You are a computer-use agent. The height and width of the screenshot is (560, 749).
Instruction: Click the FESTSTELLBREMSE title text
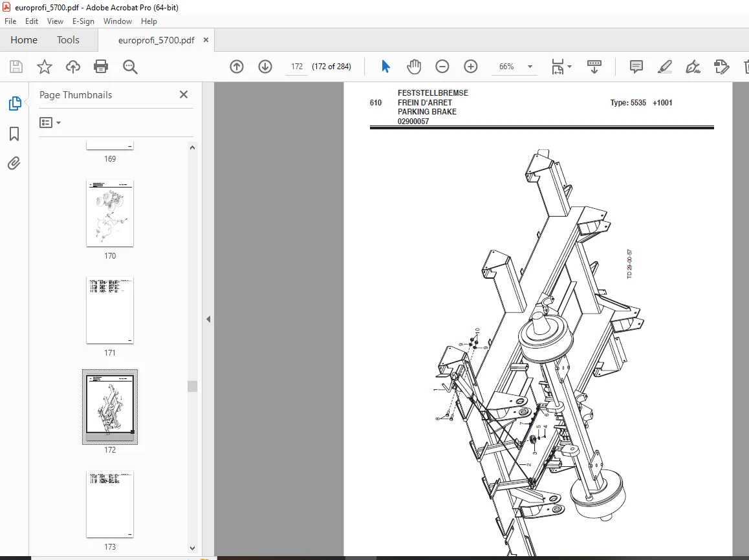pos(433,93)
